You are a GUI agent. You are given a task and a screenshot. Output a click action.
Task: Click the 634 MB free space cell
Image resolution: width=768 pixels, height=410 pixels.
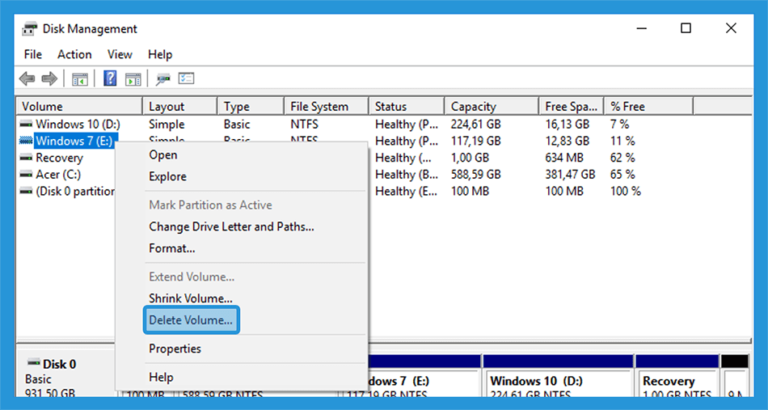564,158
